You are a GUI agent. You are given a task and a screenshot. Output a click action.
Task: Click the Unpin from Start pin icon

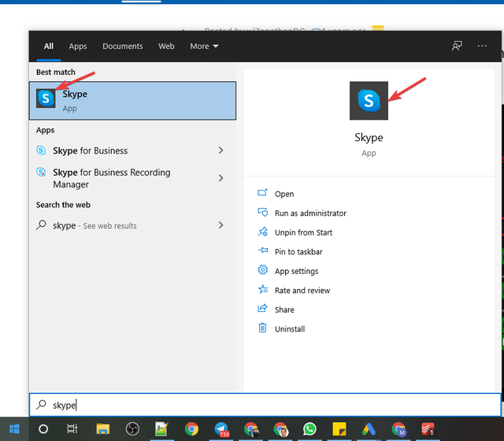tap(262, 232)
